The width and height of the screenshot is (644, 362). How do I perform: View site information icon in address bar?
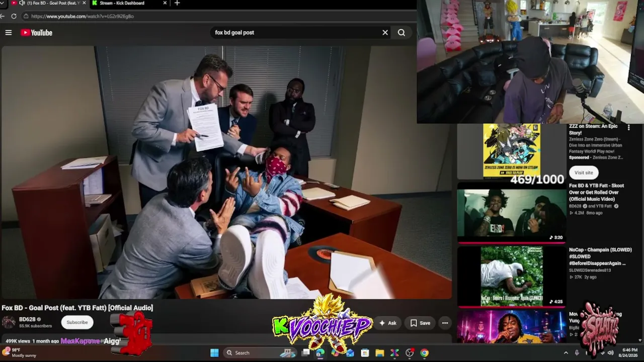pos(25,16)
